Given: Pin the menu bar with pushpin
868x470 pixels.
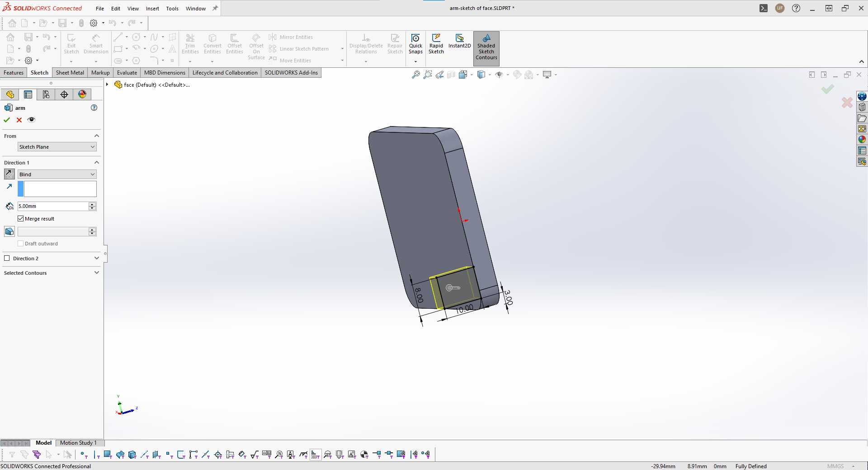Looking at the screenshot, I should 215,8.
